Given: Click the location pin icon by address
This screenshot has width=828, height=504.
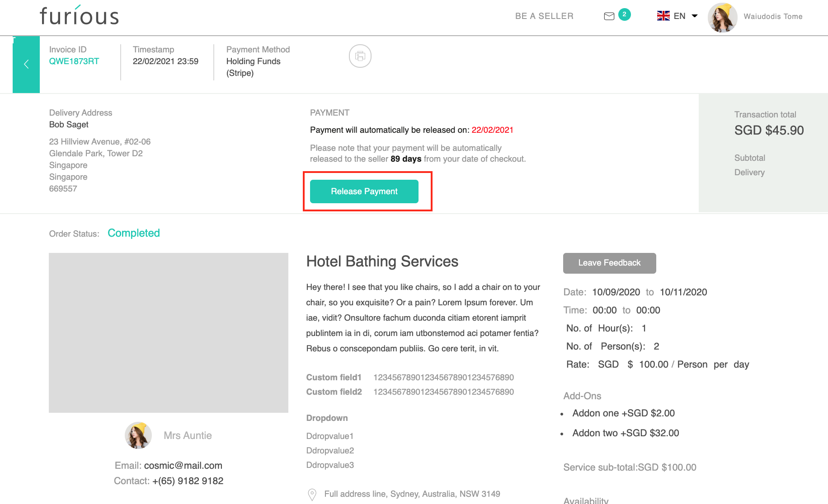Looking at the screenshot, I should pyautogui.click(x=312, y=494).
